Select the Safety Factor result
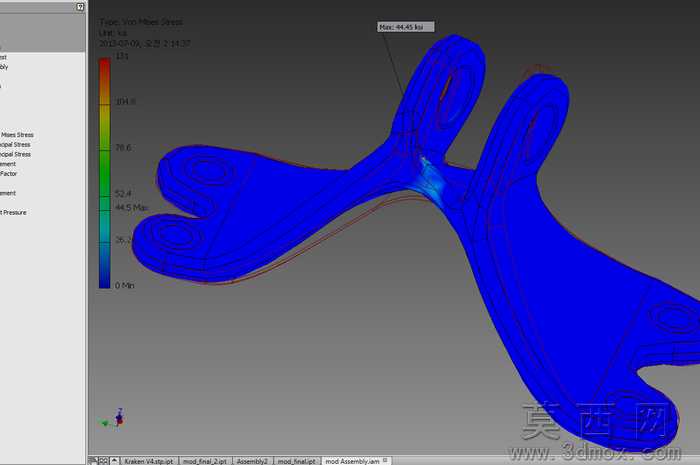 (8, 174)
